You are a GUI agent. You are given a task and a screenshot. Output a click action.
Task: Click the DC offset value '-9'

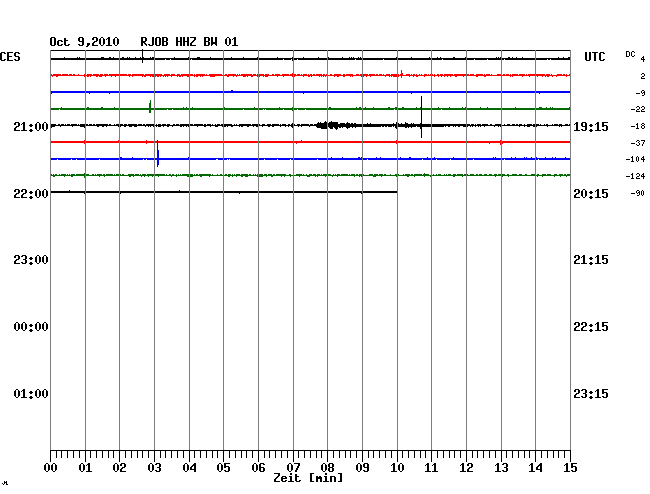pyautogui.click(x=640, y=93)
